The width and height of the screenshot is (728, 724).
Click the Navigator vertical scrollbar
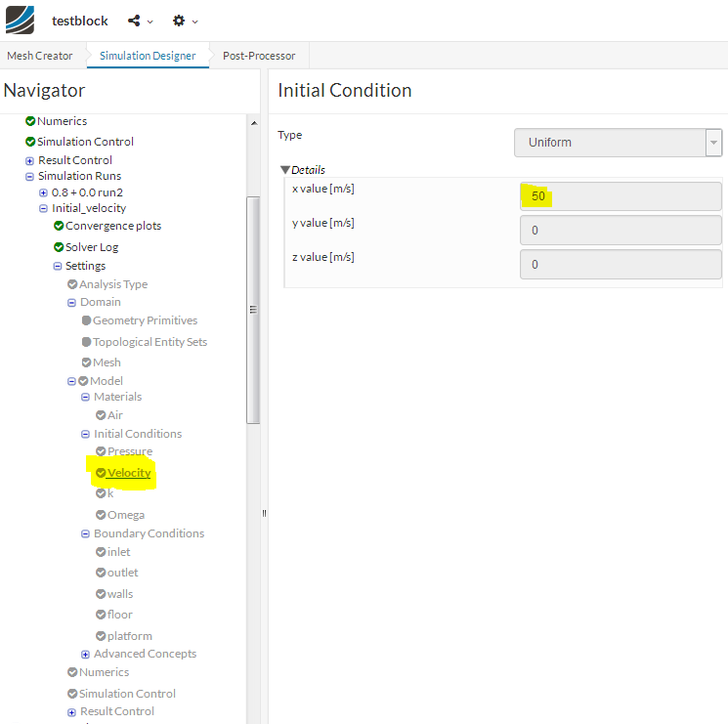point(253,310)
